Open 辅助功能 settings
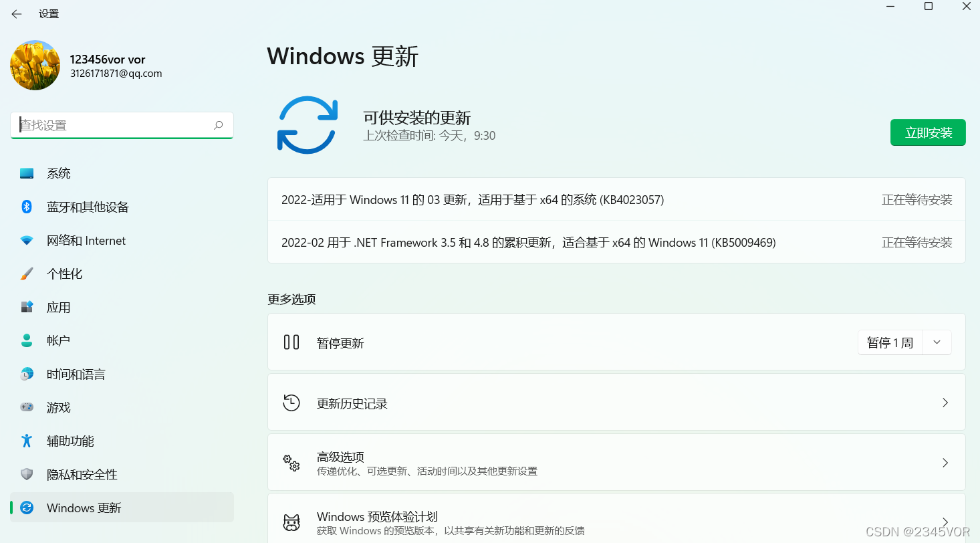 tap(122, 441)
